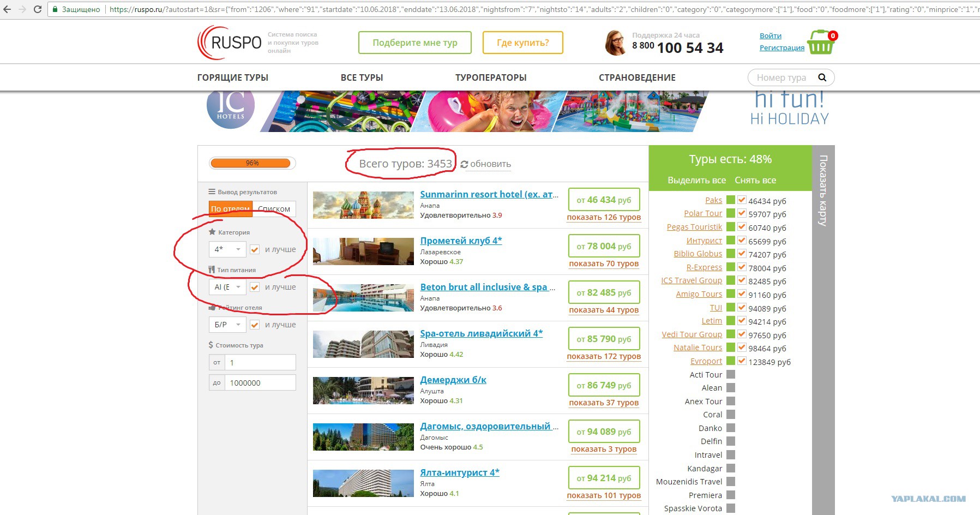Open the ВСЕ ТУРЫ menu
The height and width of the screenshot is (515, 980).
(362, 77)
